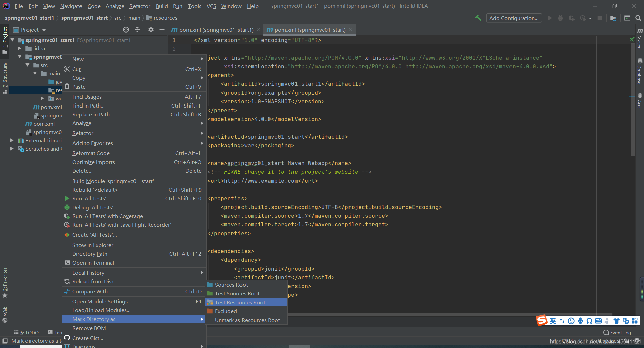The image size is (644, 348).
Task: Click the Collapse All icon in Project panel
Action: coord(137,30)
